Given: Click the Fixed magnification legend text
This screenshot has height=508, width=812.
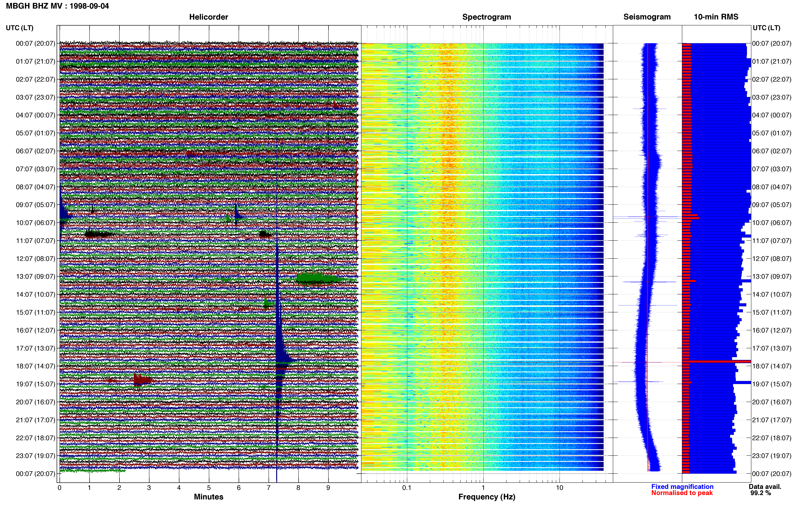Looking at the screenshot, I should [682, 486].
